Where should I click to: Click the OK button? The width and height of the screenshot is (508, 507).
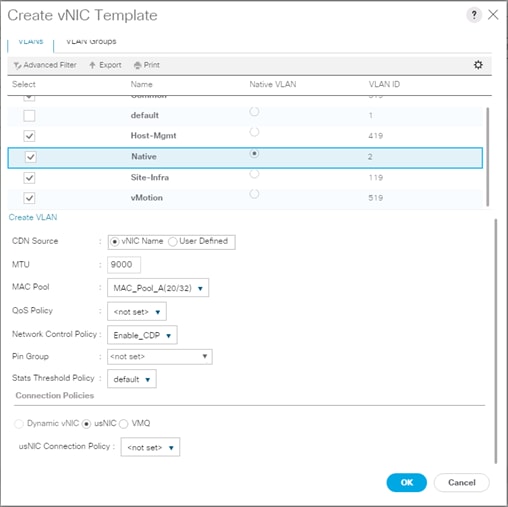click(x=406, y=482)
